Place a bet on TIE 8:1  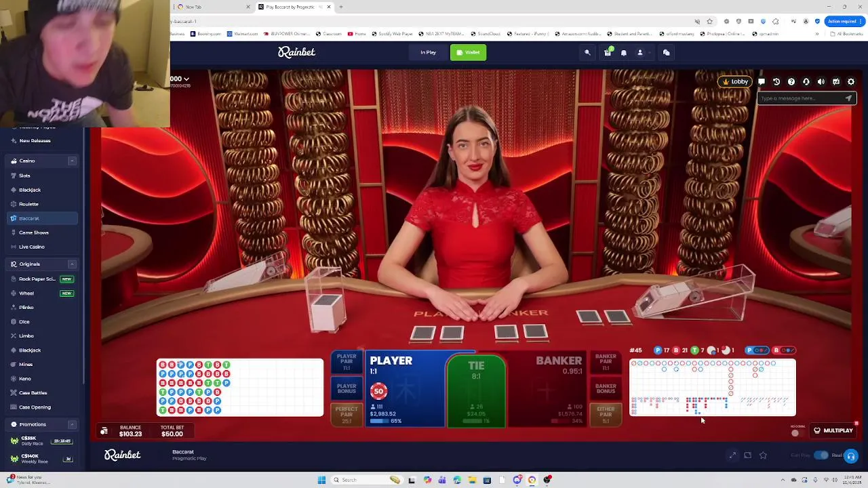pos(476,391)
